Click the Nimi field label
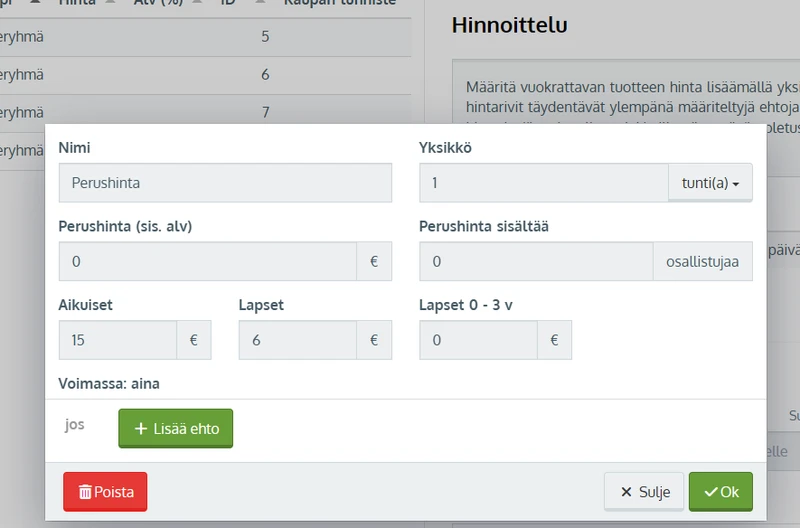800x528 pixels. pos(74,147)
